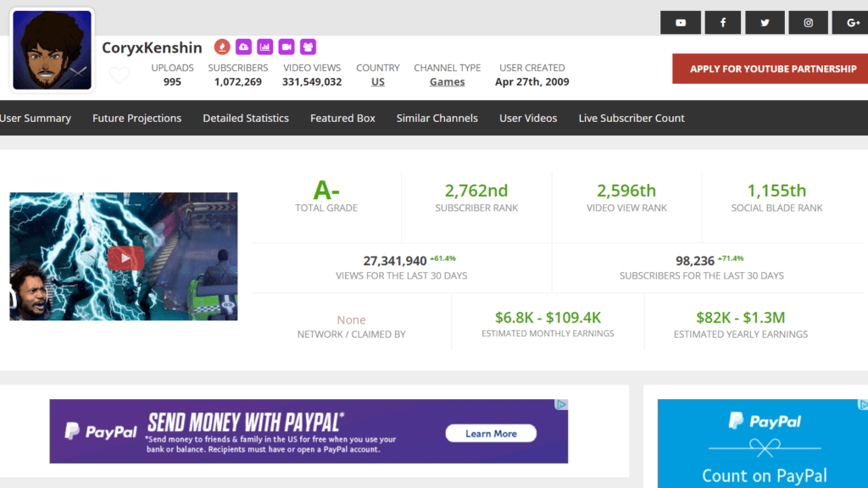Click the ad choices icon on PayPal banner
868x488 pixels.
click(561, 405)
